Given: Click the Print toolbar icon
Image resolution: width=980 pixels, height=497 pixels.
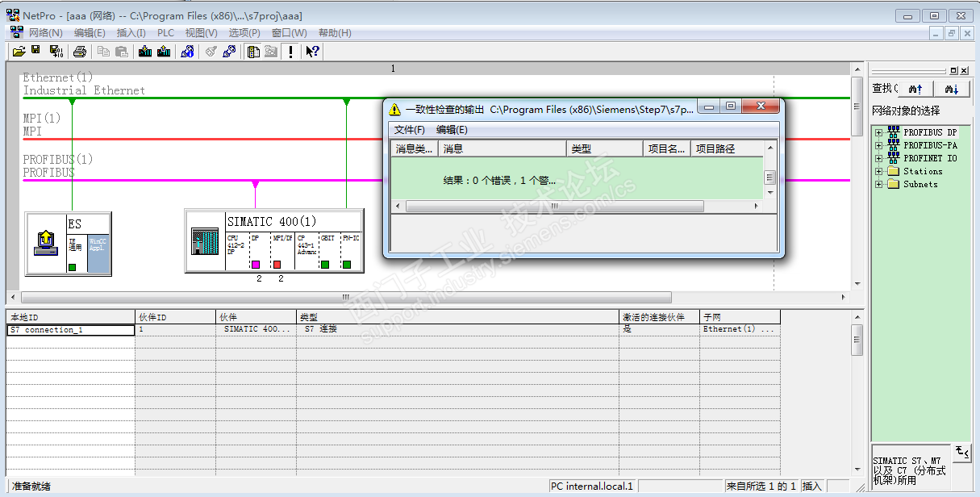Looking at the screenshot, I should point(80,52).
